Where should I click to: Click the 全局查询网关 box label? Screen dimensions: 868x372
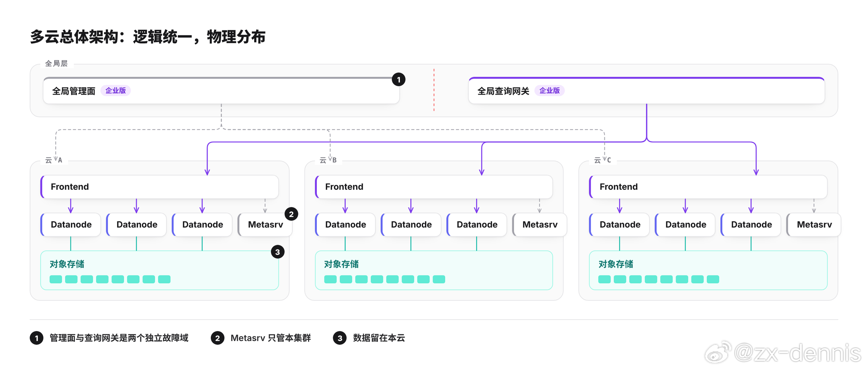click(x=503, y=91)
